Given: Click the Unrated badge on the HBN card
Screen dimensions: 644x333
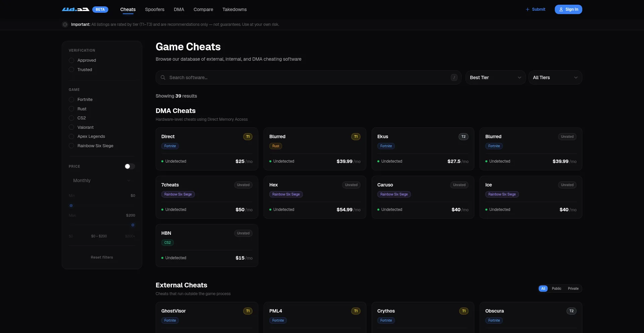Looking at the screenshot, I should pos(243,233).
